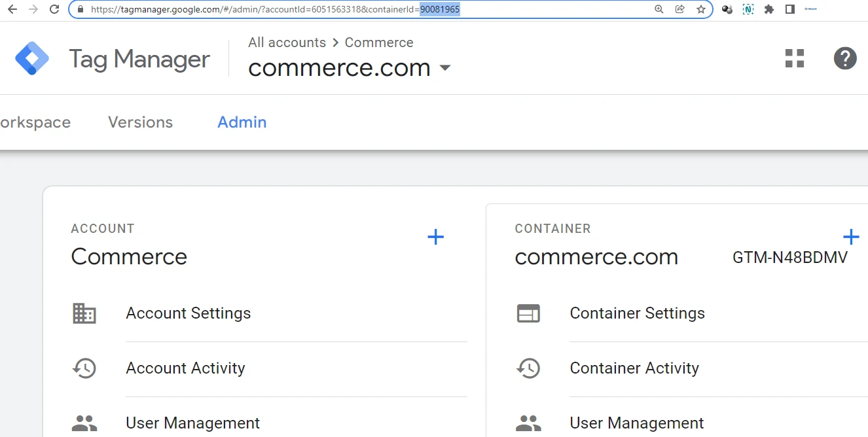Image resolution: width=868 pixels, height=437 pixels.
Task: Click the Tag Manager logo icon
Action: pos(32,59)
